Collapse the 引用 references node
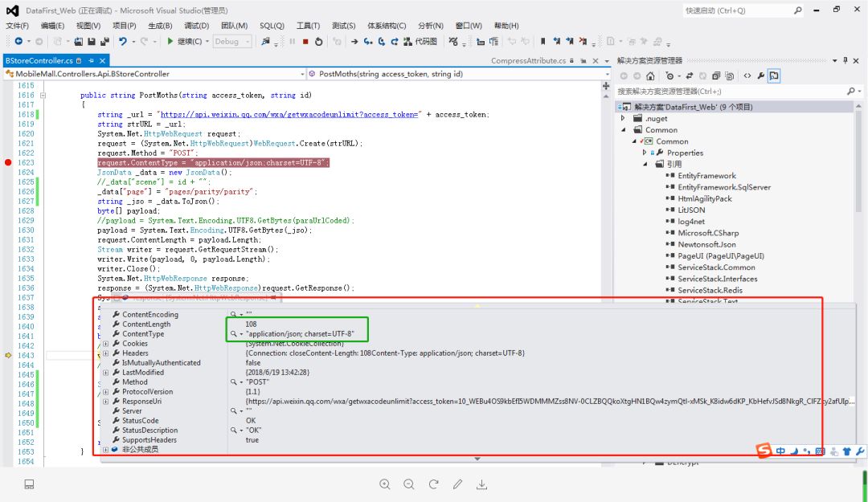Image resolution: width=868 pixels, height=502 pixels. coord(645,165)
